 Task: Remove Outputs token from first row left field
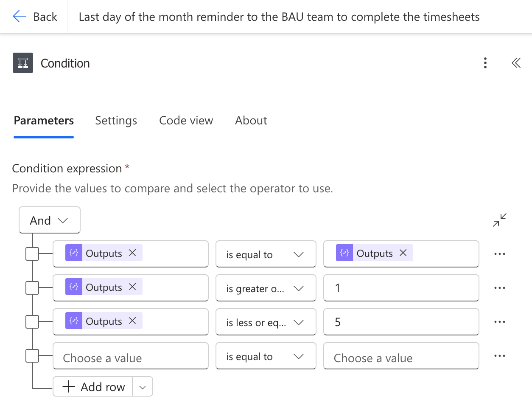[132, 253]
